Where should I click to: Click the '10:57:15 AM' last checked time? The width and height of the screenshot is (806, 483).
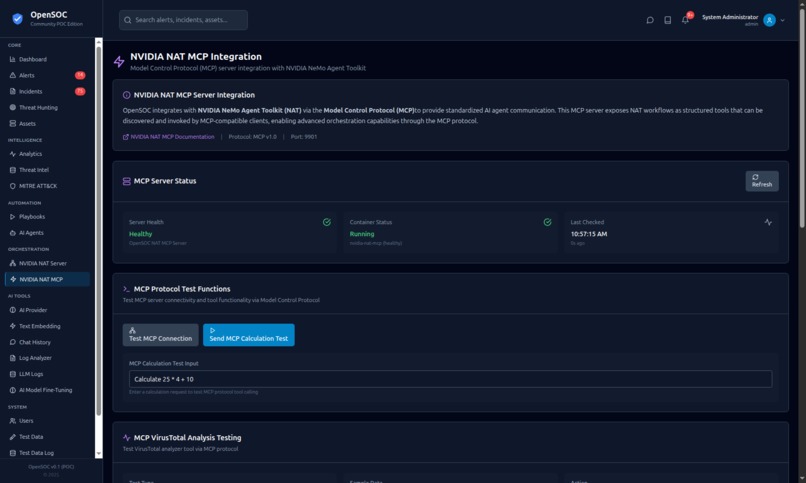click(589, 234)
